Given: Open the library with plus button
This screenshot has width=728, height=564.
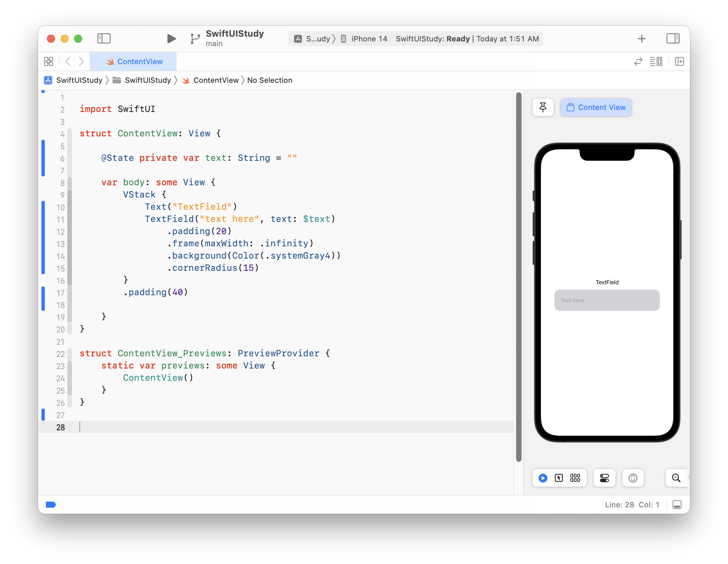Looking at the screenshot, I should point(641,39).
